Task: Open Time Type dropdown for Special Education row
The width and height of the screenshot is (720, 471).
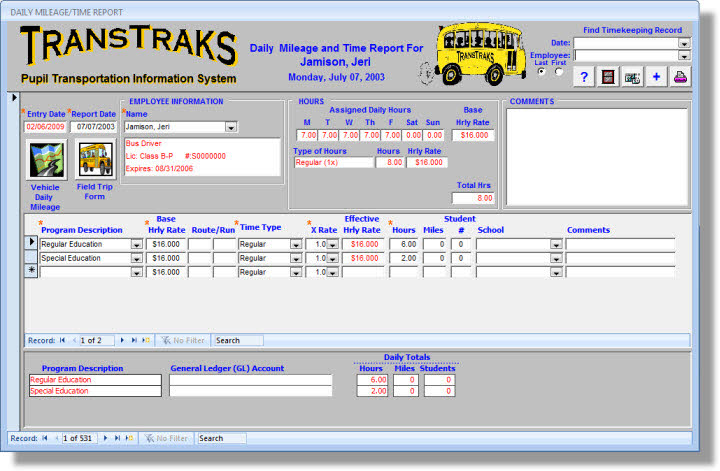Action: tap(295, 258)
